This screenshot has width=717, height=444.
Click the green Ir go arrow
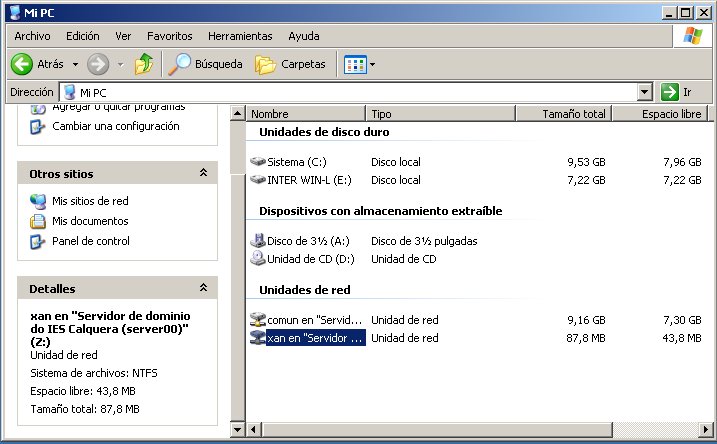[669, 92]
